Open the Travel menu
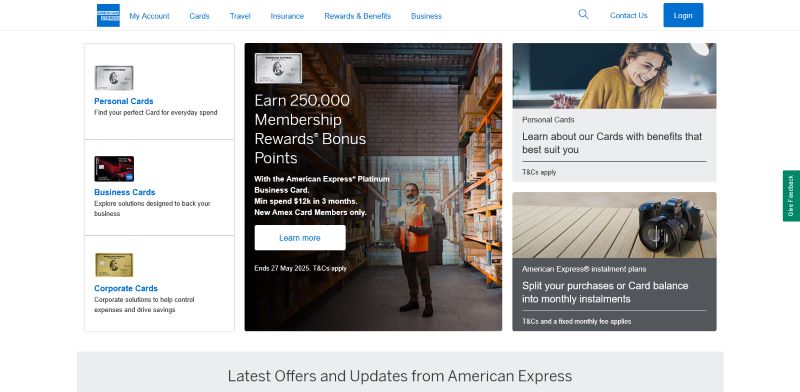 click(240, 16)
